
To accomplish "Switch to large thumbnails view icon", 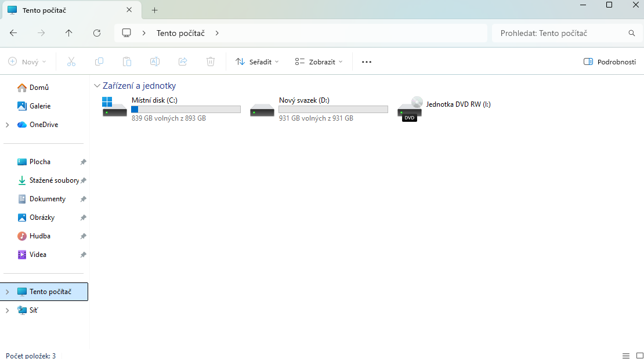I will click(x=638, y=356).
